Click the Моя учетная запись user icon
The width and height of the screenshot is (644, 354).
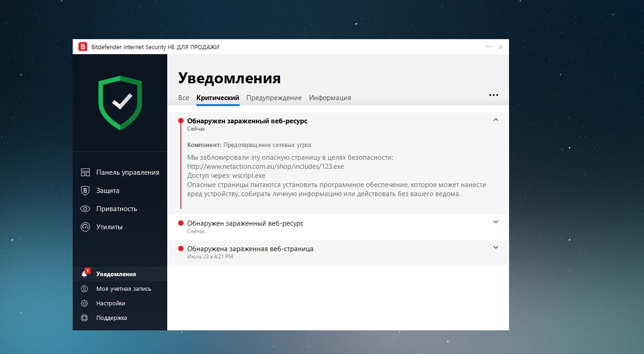point(84,289)
